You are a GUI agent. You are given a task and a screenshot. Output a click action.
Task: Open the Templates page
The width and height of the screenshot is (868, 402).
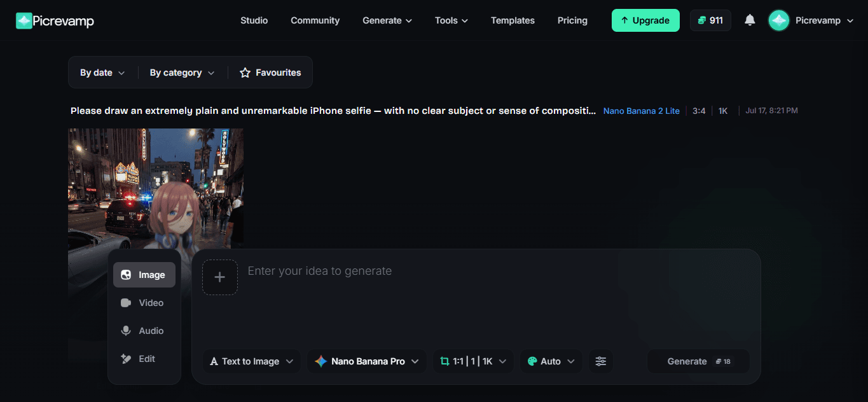tap(513, 20)
